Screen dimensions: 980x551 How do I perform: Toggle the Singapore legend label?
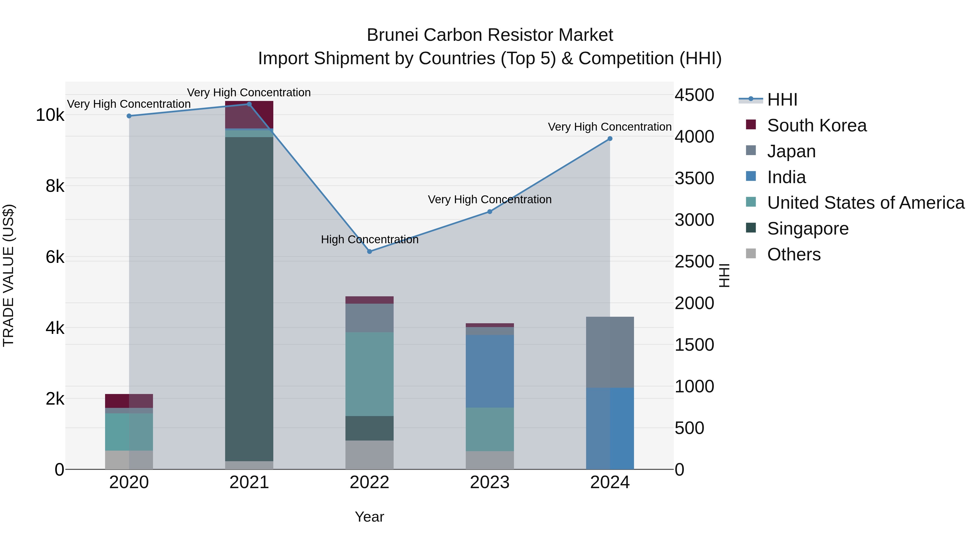(x=808, y=229)
